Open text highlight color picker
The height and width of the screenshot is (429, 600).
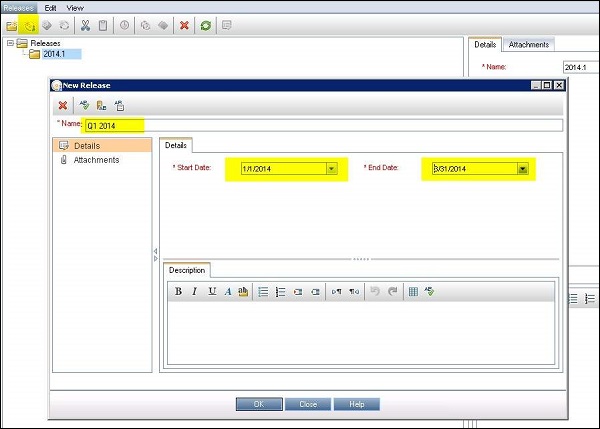[x=243, y=292]
